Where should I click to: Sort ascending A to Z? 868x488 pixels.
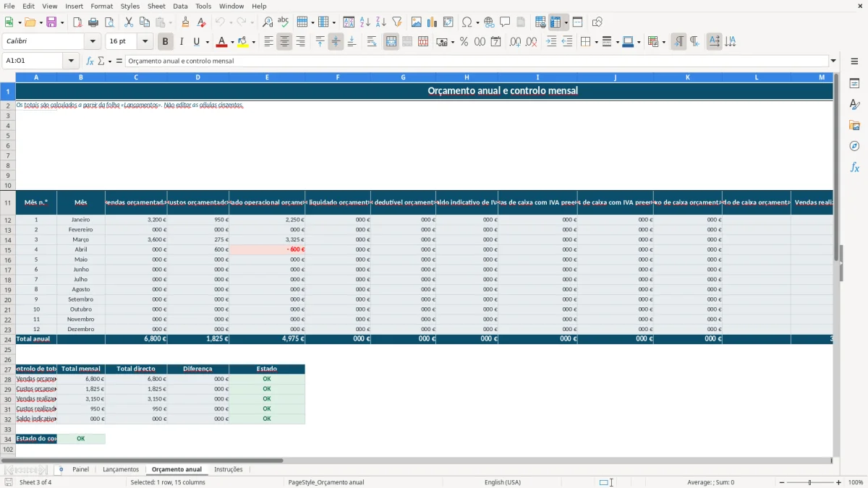365,22
